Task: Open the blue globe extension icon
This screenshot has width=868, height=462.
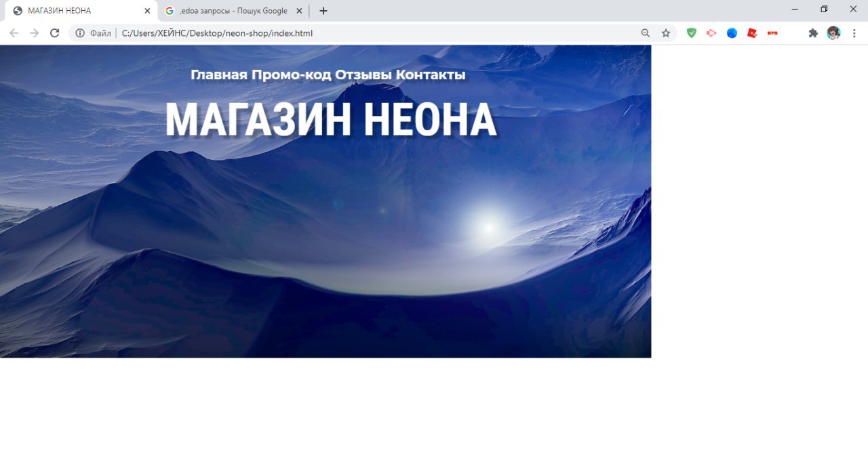Action: pos(732,33)
